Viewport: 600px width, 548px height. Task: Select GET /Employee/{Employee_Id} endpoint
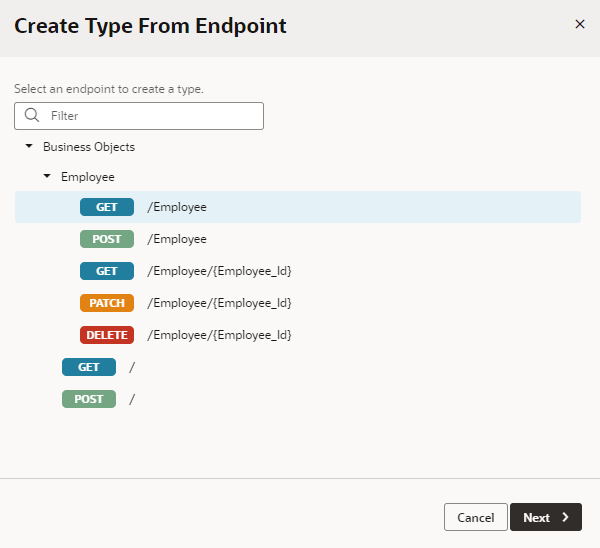point(298,271)
